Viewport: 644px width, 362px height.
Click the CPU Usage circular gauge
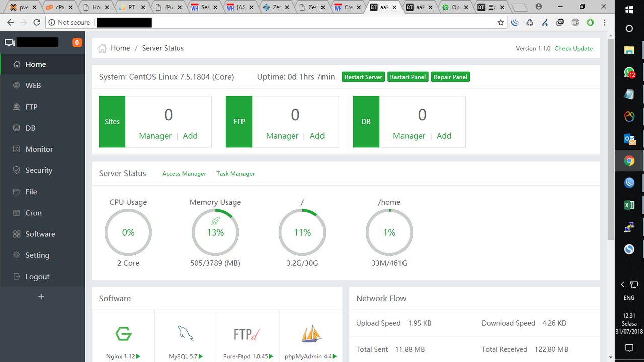128,232
